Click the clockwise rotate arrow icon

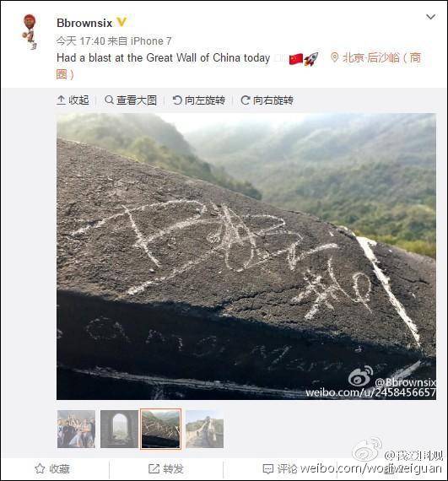pos(245,100)
